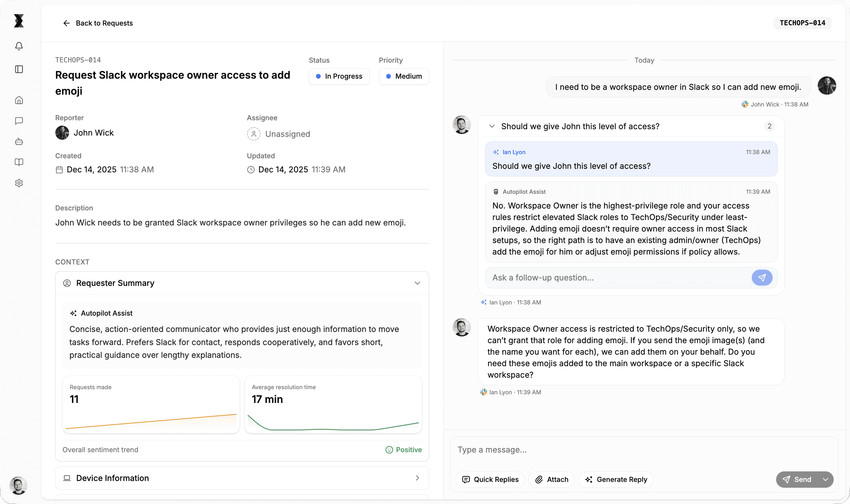850x504 pixels.
Task: Send the follow-up question arrow button
Action: [762, 278]
